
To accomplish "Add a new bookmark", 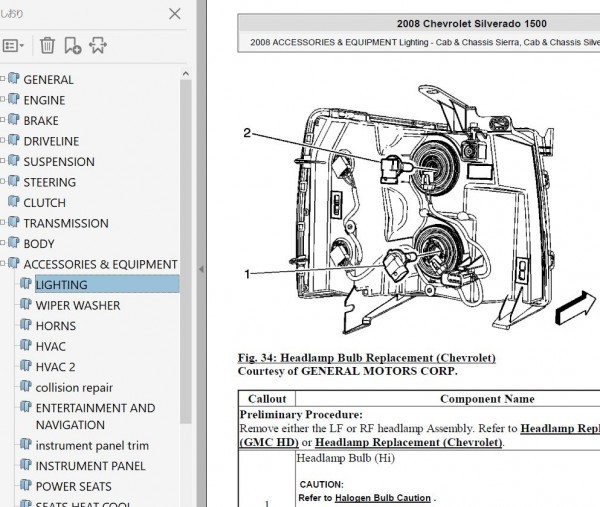I will pyautogui.click(x=72, y=46).
